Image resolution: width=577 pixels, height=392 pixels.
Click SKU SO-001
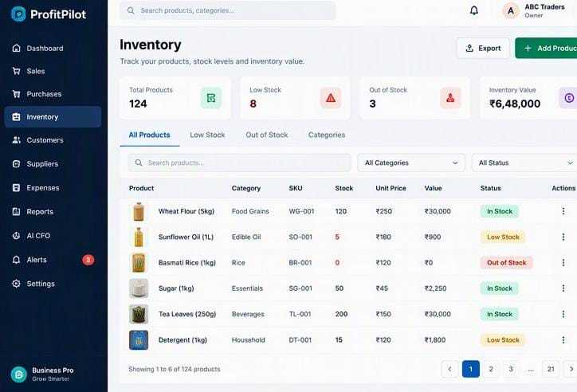[x=300, y=237]
